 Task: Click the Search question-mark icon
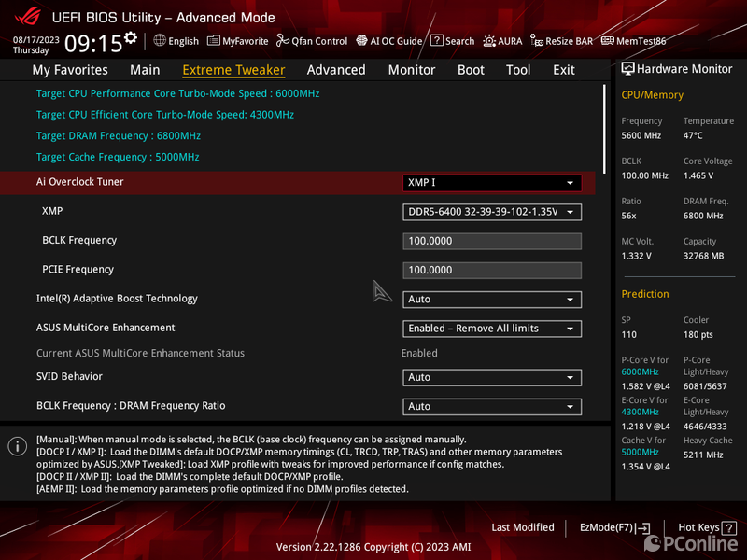tap(436, 40)
